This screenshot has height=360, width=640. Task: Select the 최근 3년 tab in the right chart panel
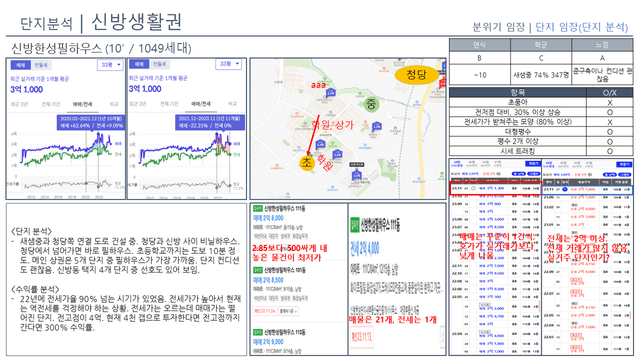click(x=138, y=104)
